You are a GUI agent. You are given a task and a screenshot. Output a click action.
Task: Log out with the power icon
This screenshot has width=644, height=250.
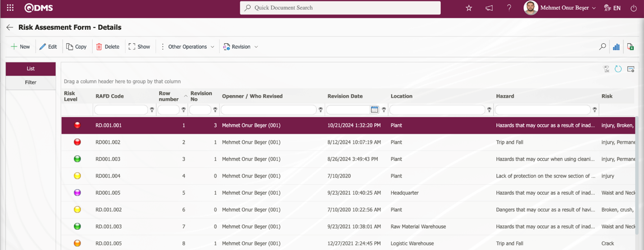(634, 8)
